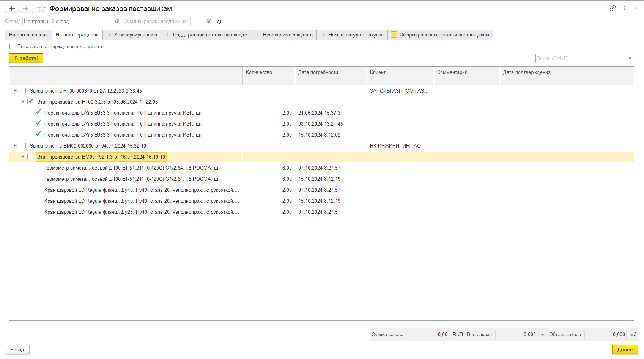Toggle 'Показать подтвержденные документы' checkbox
Image resolution: width=644 pixels, height=359 pixels.
[x=13, y=47]
